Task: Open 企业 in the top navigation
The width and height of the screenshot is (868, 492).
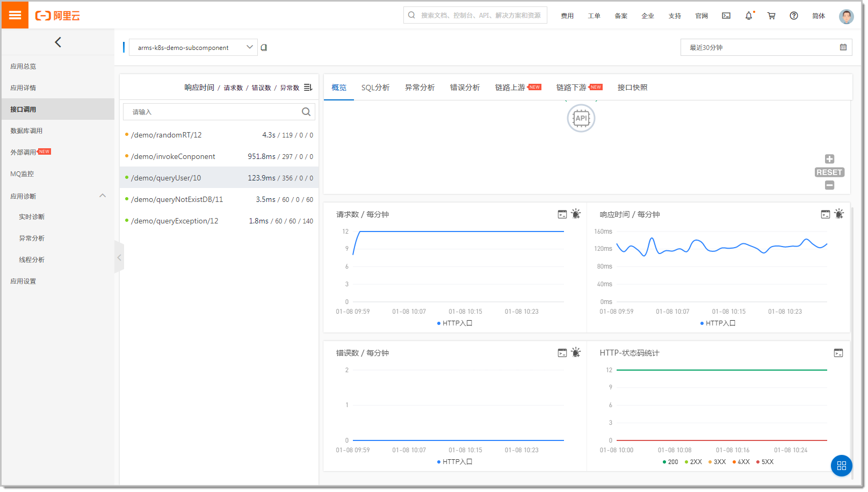Action: (648, 16)
